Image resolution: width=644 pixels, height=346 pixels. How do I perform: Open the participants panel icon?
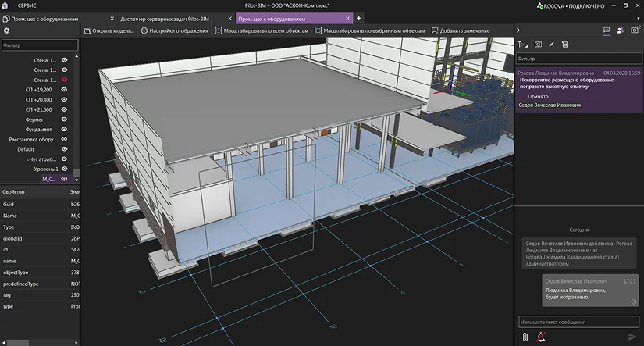620,30
